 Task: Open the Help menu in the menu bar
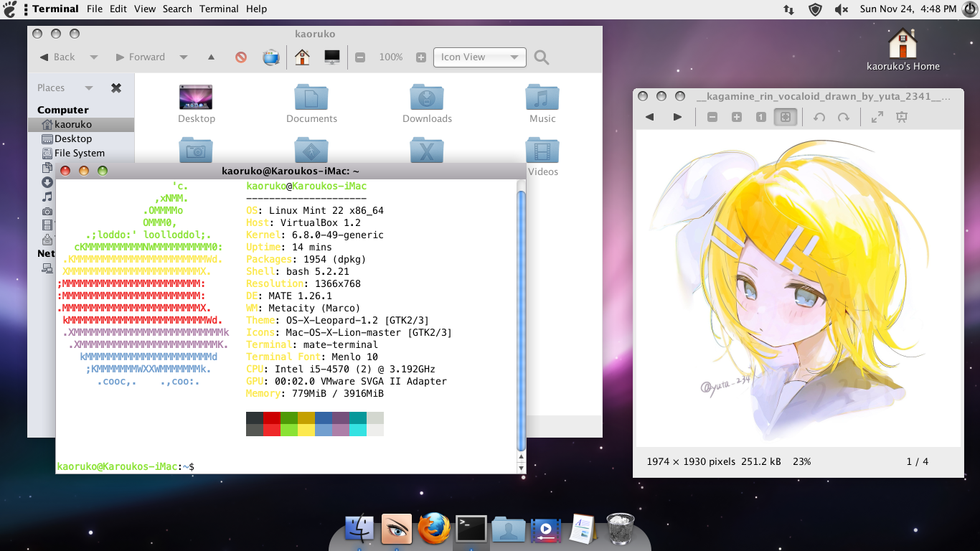[256, 9]
